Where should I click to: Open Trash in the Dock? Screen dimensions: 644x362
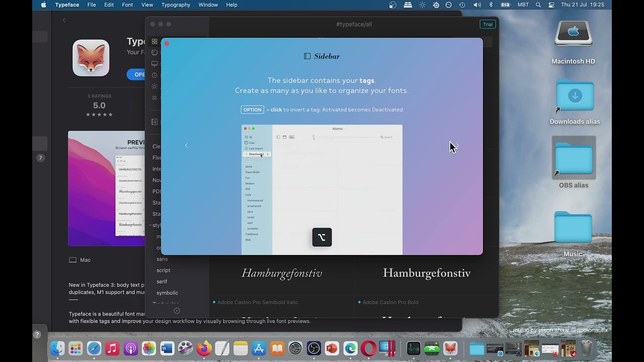point(587,348)
